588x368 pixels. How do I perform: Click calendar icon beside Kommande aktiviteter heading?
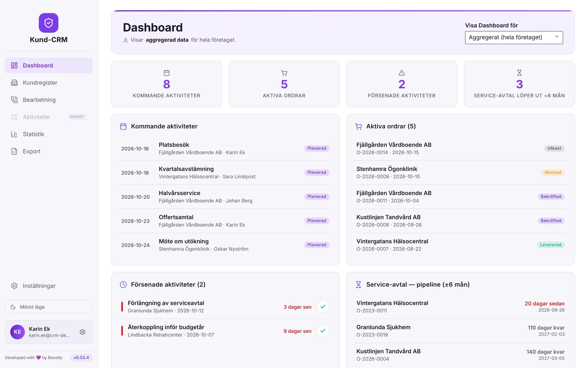pos(123,126)
